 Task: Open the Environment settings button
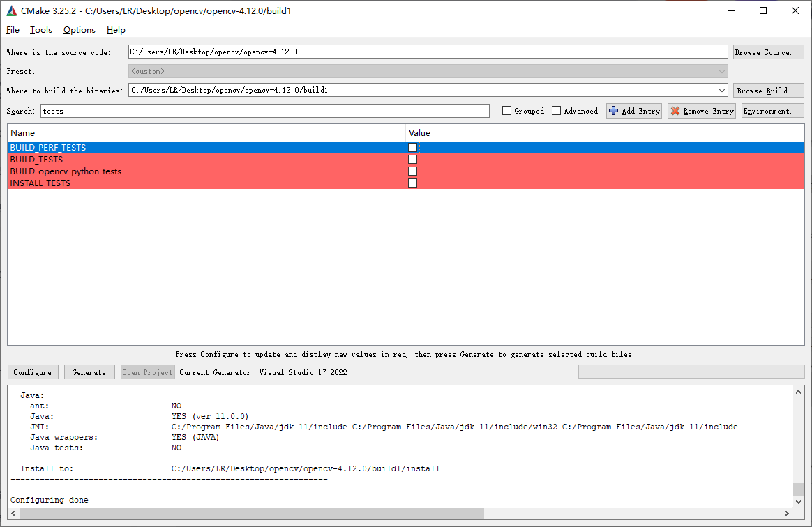pos(773,111)
